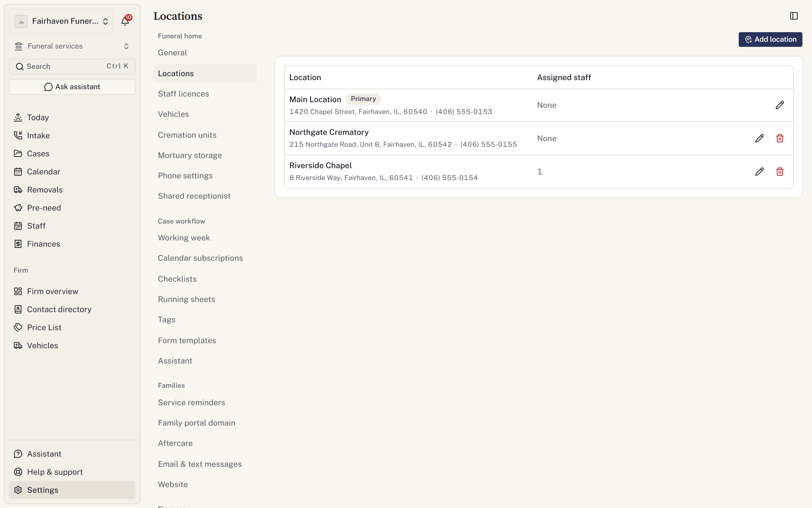The width and height of the screenshot is (812, 508).
Task: Select Staff licences settings
Action: coord(205,94)
